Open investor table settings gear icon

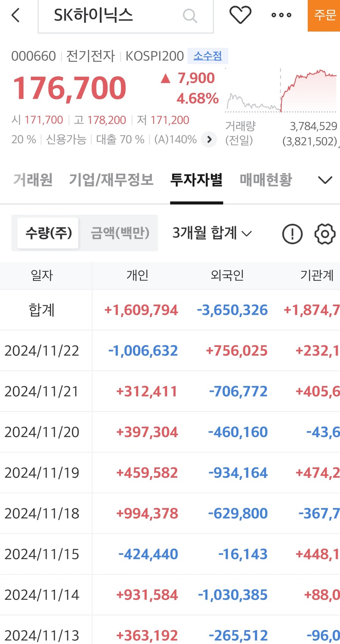pyautogui.click(x=325, y=234)
